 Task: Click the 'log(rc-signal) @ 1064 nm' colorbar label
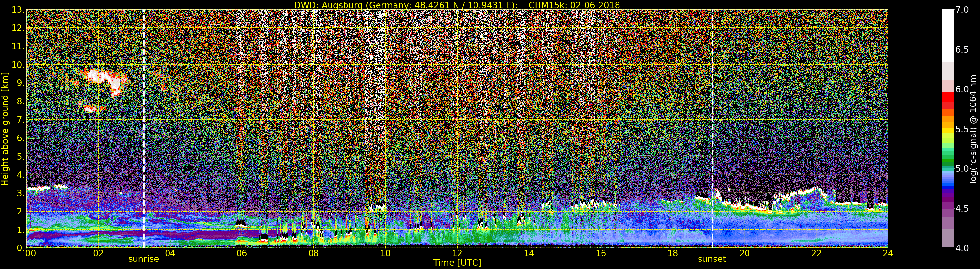tap(973, 129)
